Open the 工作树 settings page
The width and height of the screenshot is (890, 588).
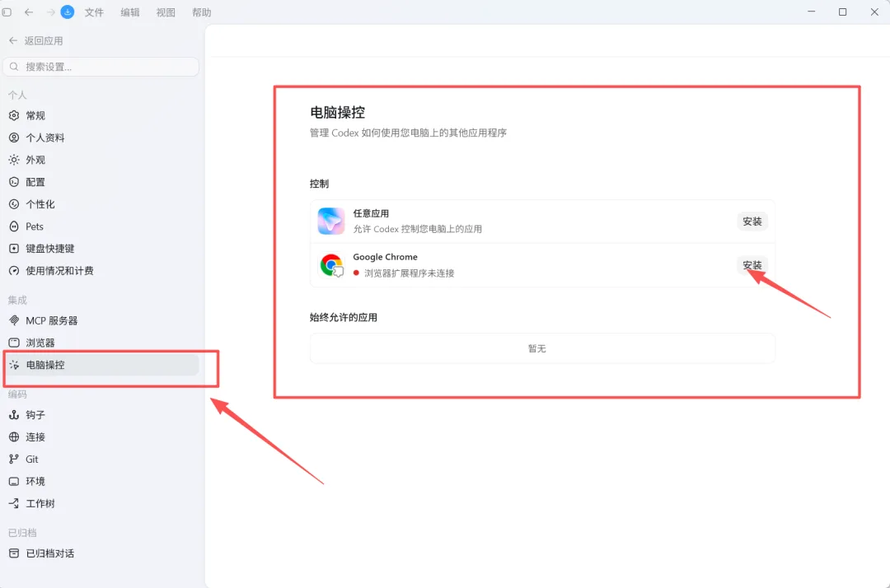pos(101,503)
